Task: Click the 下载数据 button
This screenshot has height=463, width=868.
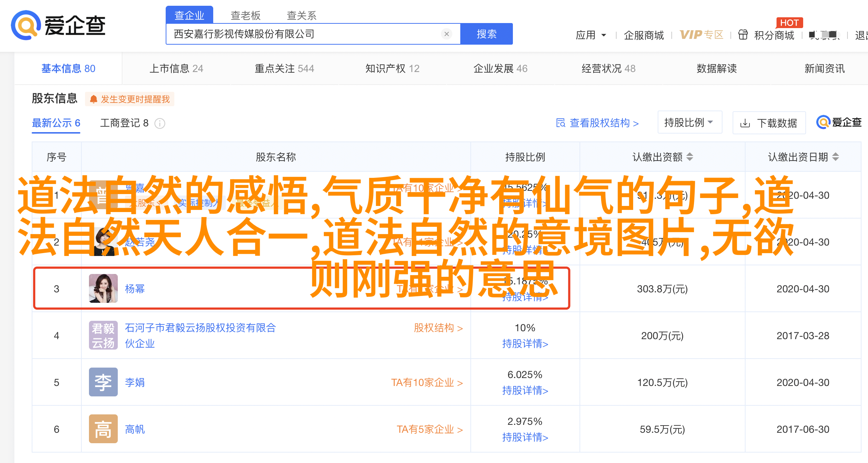Action: coord(769,123)
